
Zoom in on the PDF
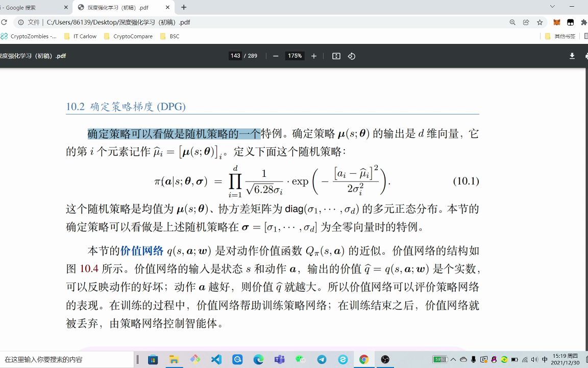coord(313,56)
